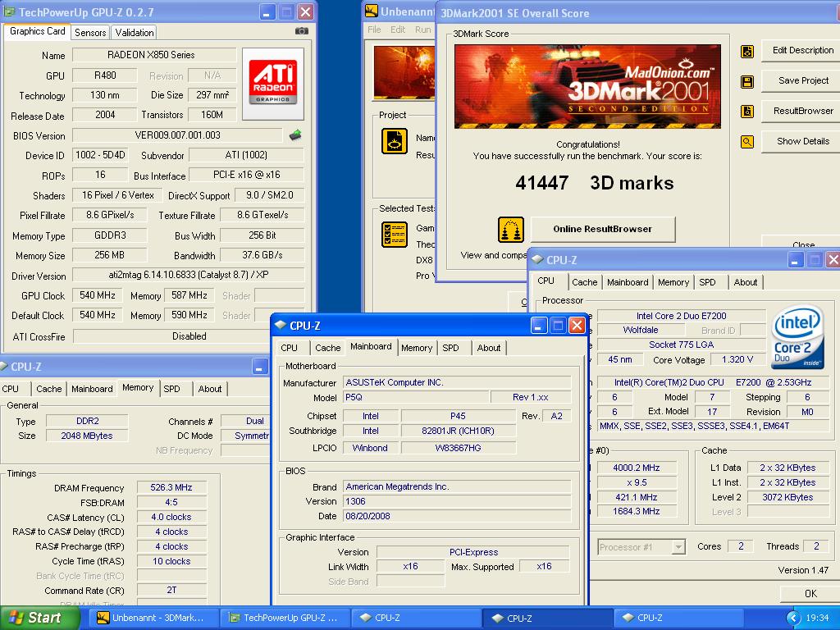This screenshot has width=840, height=630.
Task: Click the GPU-Z title bar icon
Action: [x=10, y=11]
